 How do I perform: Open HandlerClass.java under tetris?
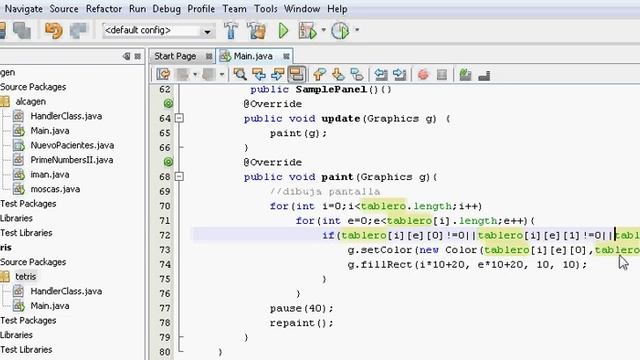66,291
